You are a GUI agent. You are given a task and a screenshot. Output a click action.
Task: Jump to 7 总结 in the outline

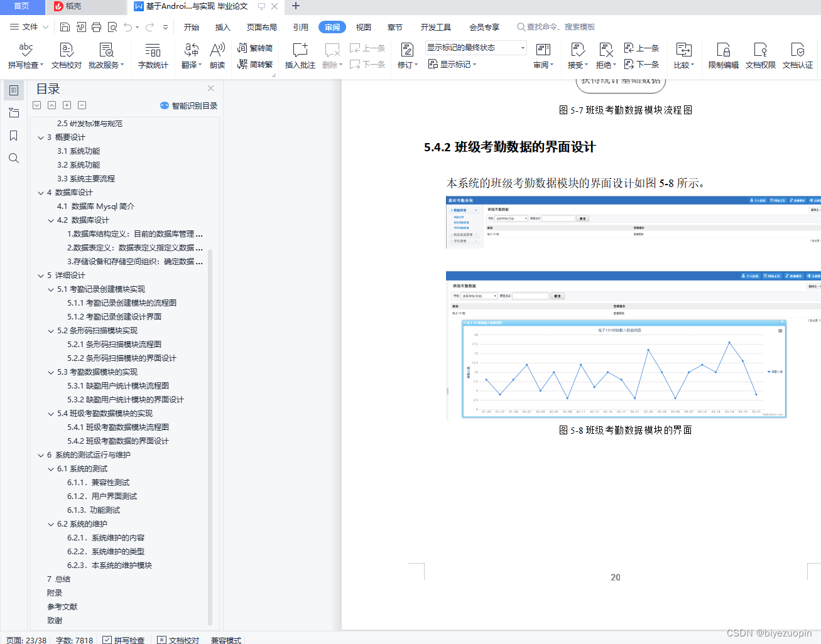[58, 579]
